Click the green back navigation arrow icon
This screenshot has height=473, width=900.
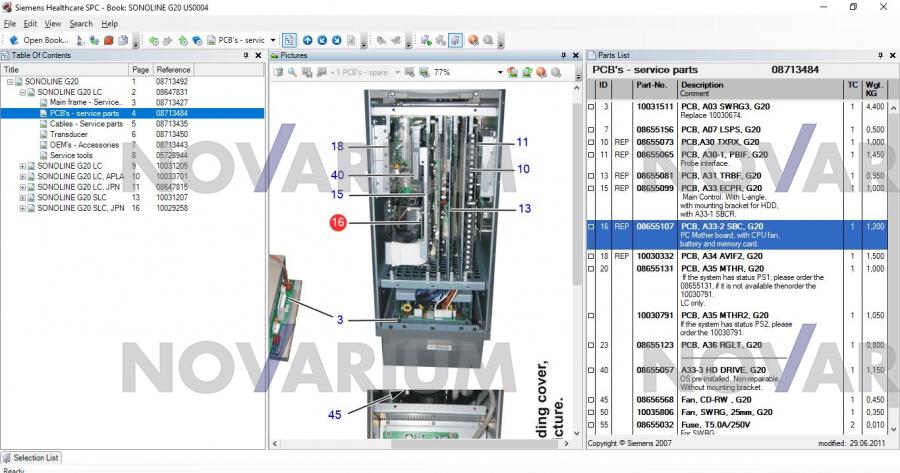[153, 40]
